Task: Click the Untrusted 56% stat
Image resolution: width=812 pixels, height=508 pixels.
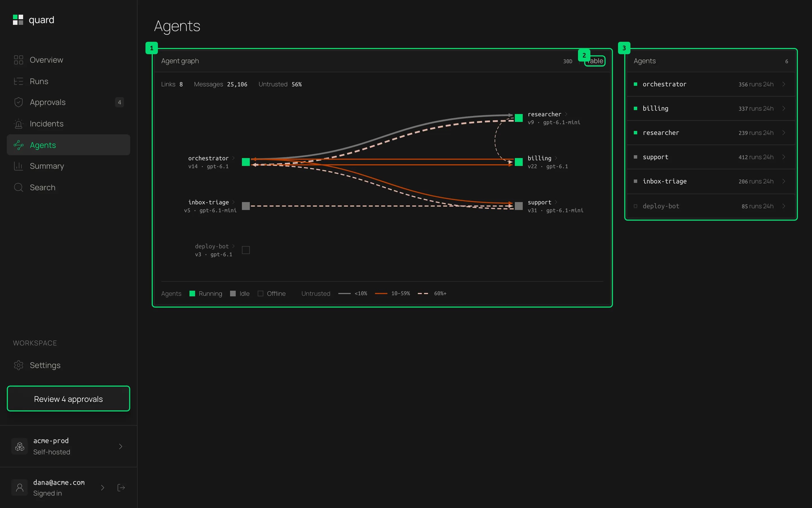Action: 280,84
